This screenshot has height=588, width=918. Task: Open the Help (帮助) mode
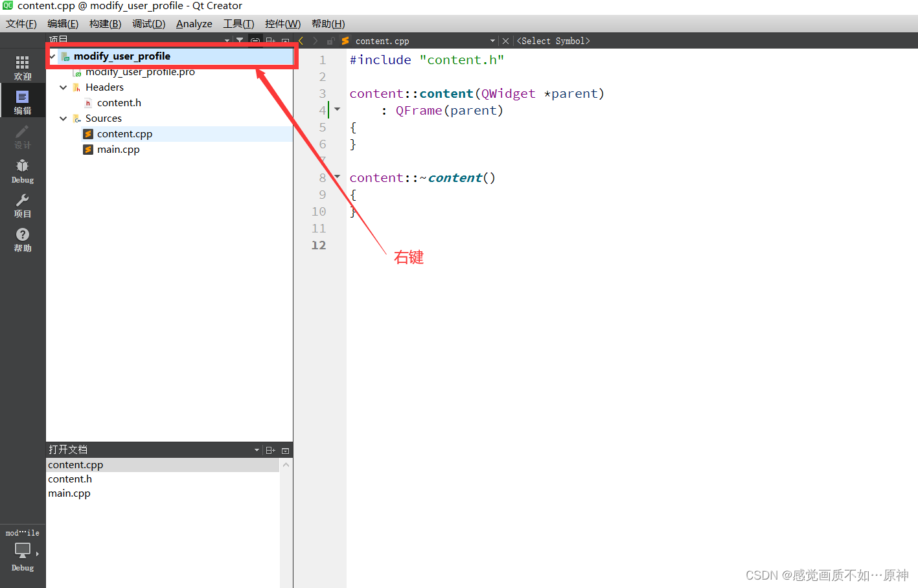click(x=23, y=239)
